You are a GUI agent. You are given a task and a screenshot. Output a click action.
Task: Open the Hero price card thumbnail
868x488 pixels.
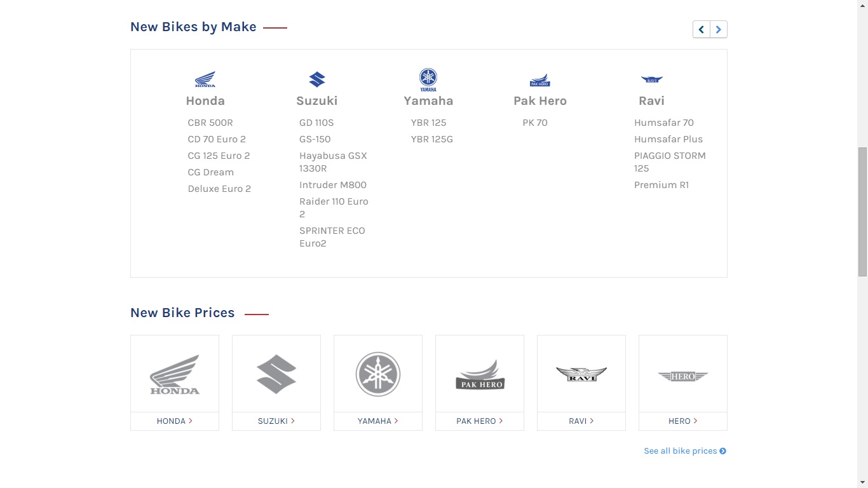[683, 374]
